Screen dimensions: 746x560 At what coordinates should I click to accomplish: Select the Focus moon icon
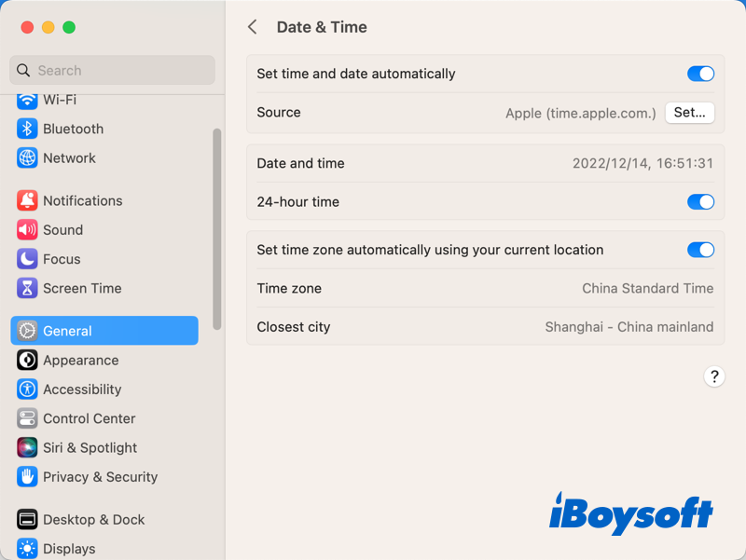(27, 259)
